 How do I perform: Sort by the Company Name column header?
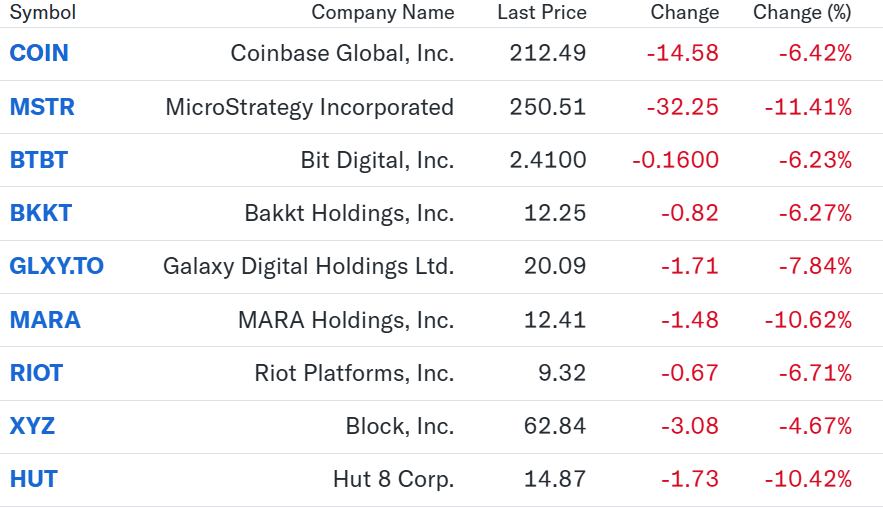(383, 12)
